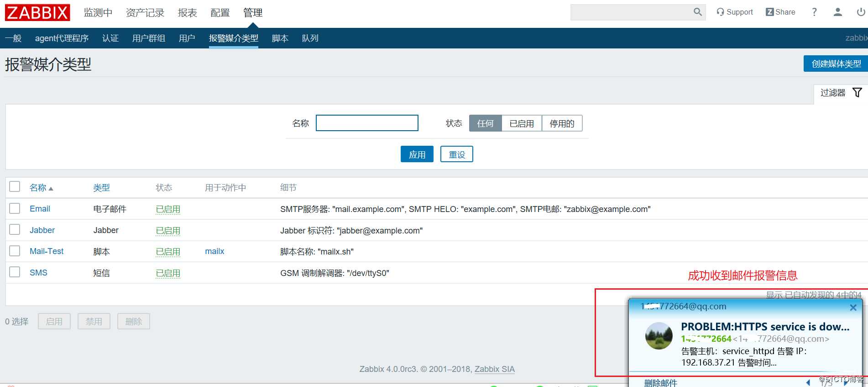Image resolution: width=868 pixels, height=387 pixels.
Task: Open the Zabbix SIA footer link
Action: click(x=495, y=369)
